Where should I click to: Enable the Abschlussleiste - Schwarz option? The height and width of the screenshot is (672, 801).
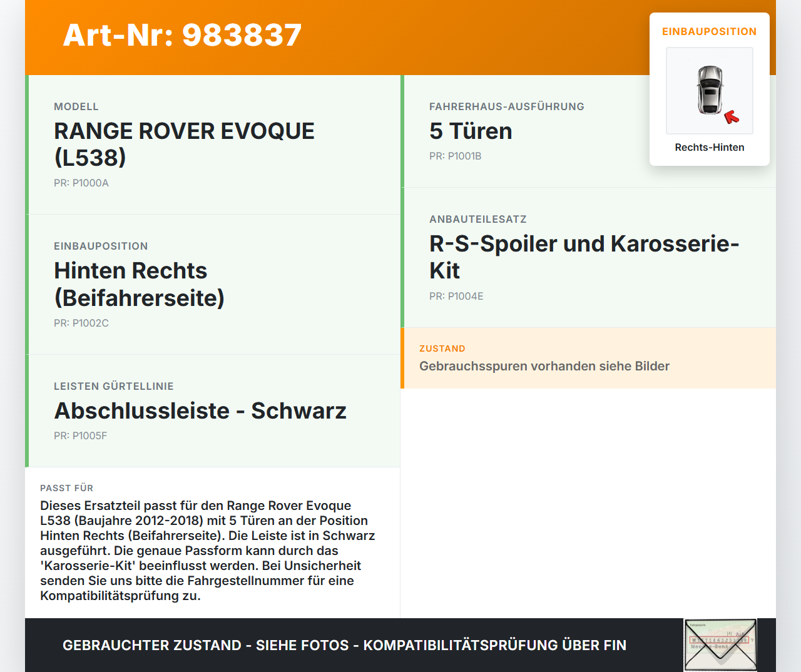click(200, 410)
